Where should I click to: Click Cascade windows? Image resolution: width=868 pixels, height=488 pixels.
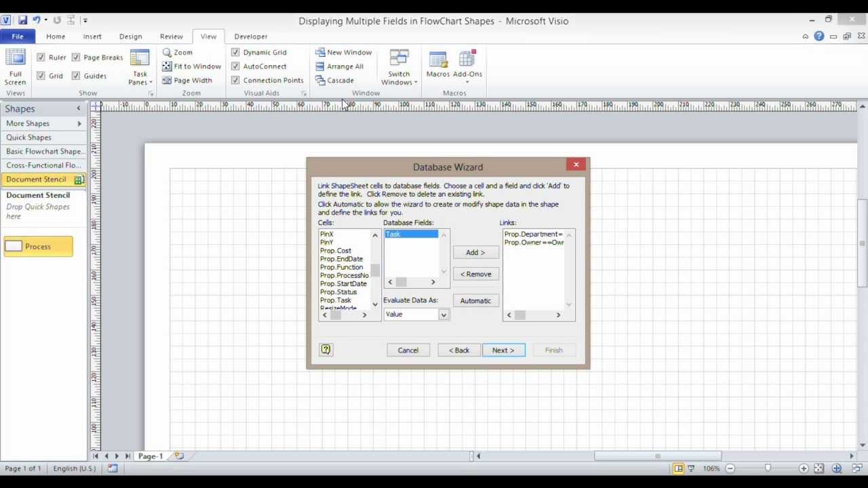point(334,80)
